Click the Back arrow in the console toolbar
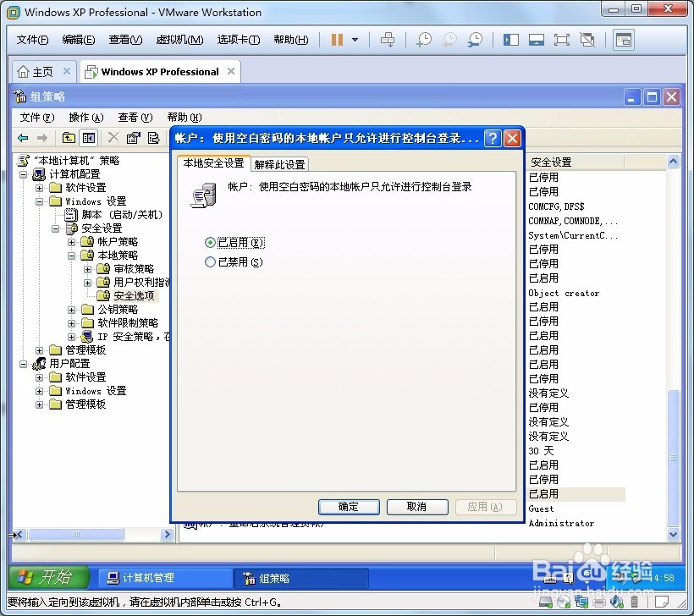The image size is (694, 616). pyautogui.click(x=21, y=137)
